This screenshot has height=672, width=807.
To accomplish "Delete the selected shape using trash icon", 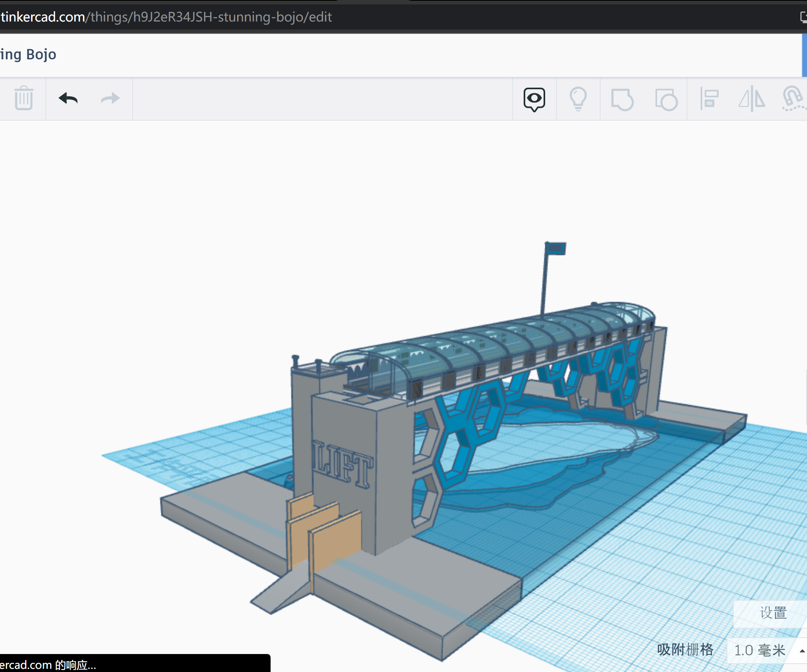I will [x=23, y=98].
